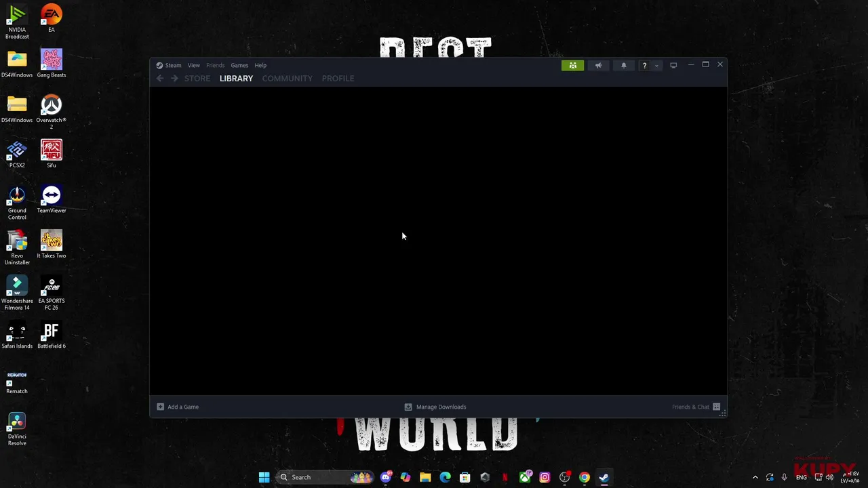Open the Windows Start menu
This screenshot has height=488, width=868.
click(x=264, y=477)
